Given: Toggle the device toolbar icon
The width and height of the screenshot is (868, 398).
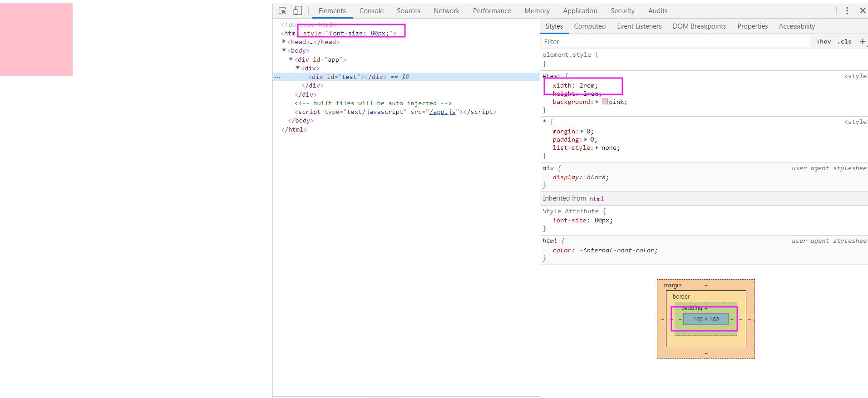Looking at the screenshot, I should tap(297, 11).
